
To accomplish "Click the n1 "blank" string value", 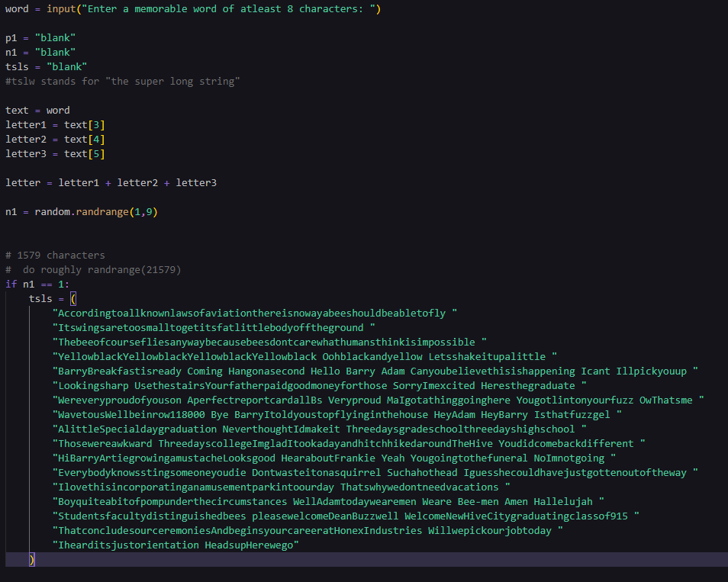I will (x=53, y=51).
